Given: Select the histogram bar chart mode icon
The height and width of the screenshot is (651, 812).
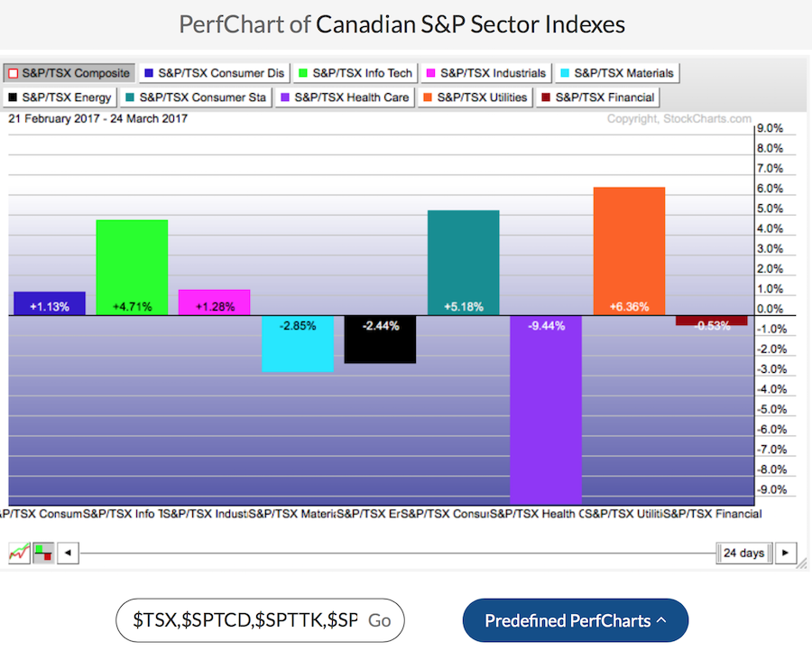Looking at the screenshot, I should (42, 553).
